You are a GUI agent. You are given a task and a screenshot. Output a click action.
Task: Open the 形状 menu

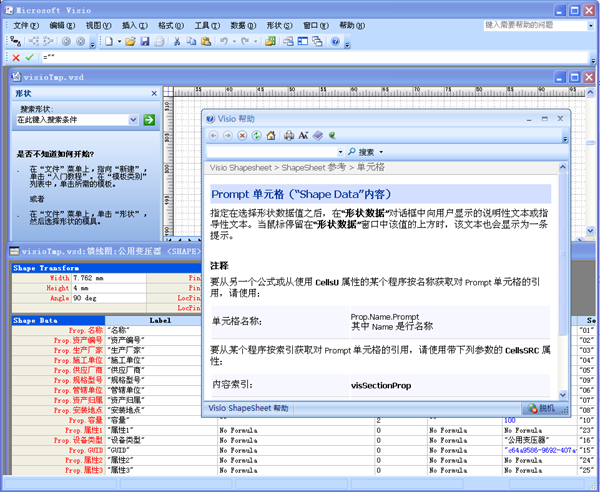coord(280,26)
